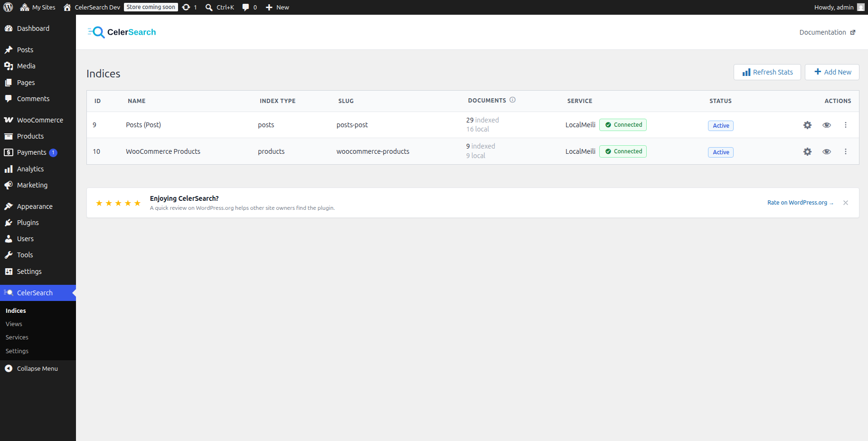Image resolution: width=868 pixels, height=441 pixels.
Task: Open more actions for WooCommerce Products row
Action: click(846, 151)
